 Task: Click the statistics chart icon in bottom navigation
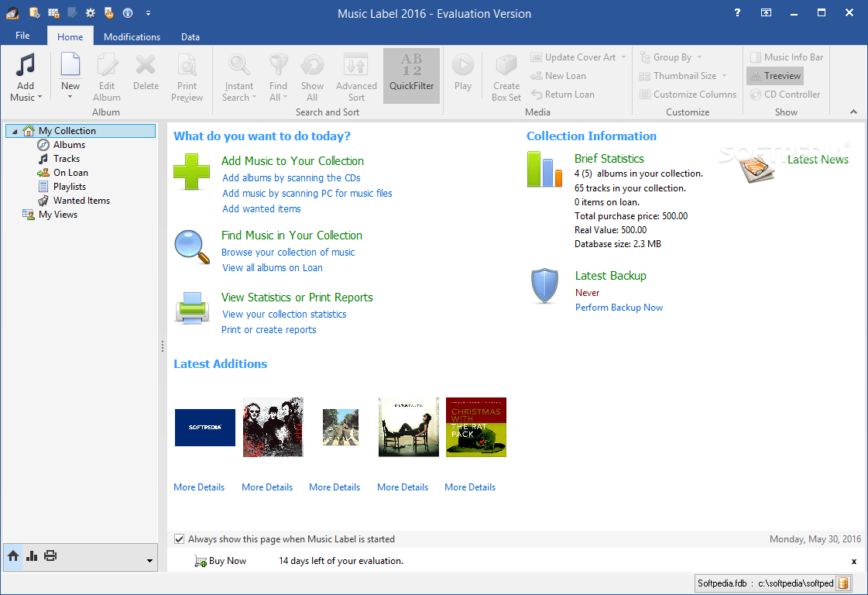pos(32,556)
